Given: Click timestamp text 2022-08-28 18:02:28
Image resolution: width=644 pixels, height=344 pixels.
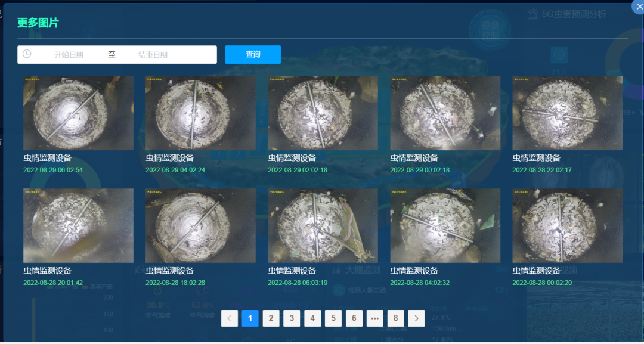Looking at the screenshot, I should (x=175, y=283).
